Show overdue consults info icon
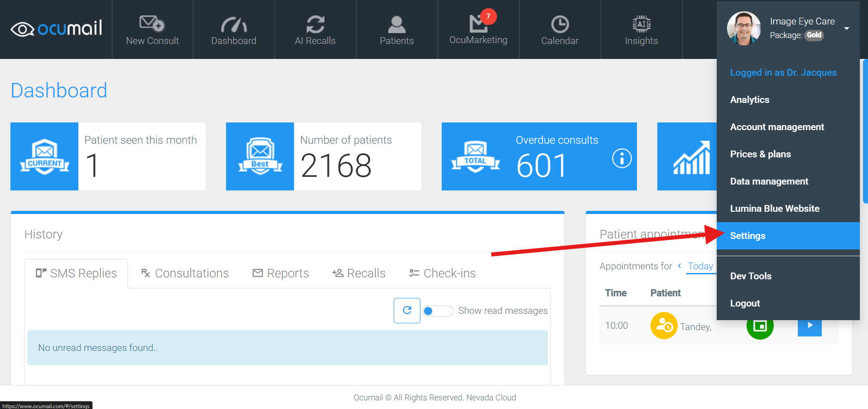 click(622, 158)
